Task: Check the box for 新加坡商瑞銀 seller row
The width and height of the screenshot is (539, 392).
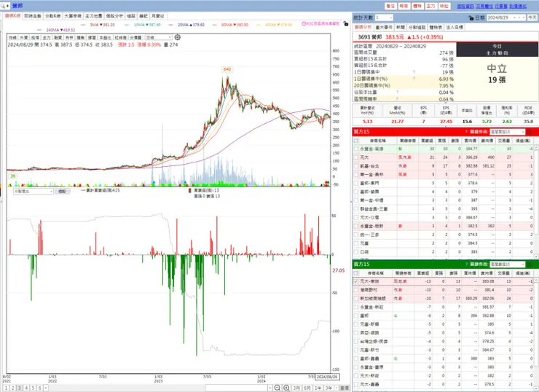Action: point(356,299)
